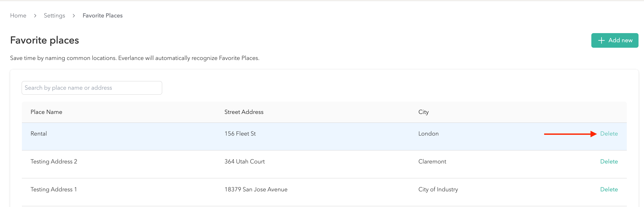The height and width of the screenshot is (207, 644).
Task: Select the Favorite Places breadcrumb
Action: pyautogui.click(x=102, y=15)
